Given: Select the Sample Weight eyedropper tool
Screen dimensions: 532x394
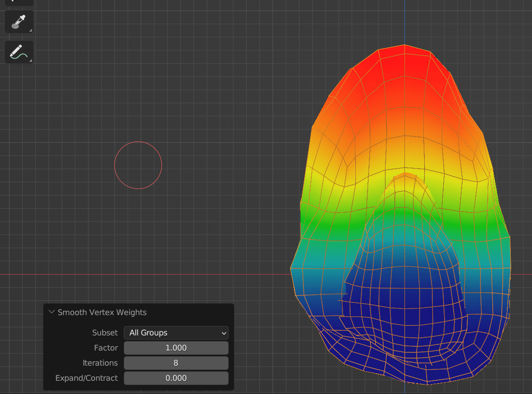Looking at the screenshot, I should (19, 22).
